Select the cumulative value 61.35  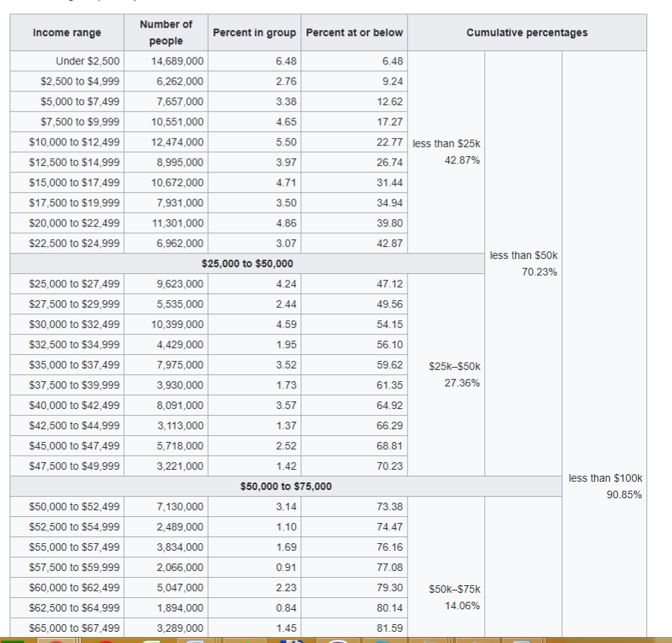click(x=390, y=385)
